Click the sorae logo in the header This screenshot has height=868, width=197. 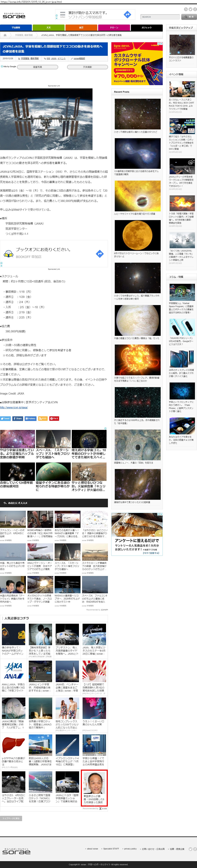tap(14, 15)
